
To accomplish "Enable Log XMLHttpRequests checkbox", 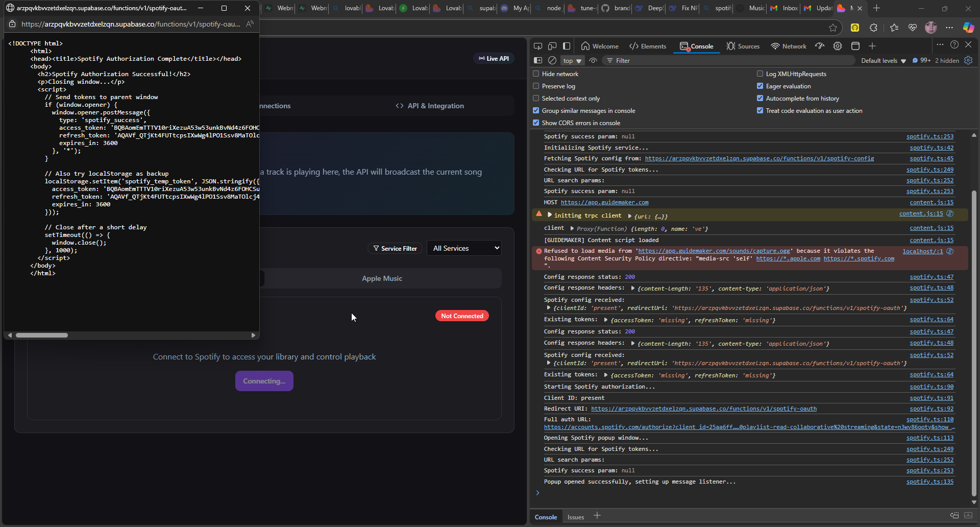I will point(760,74).
